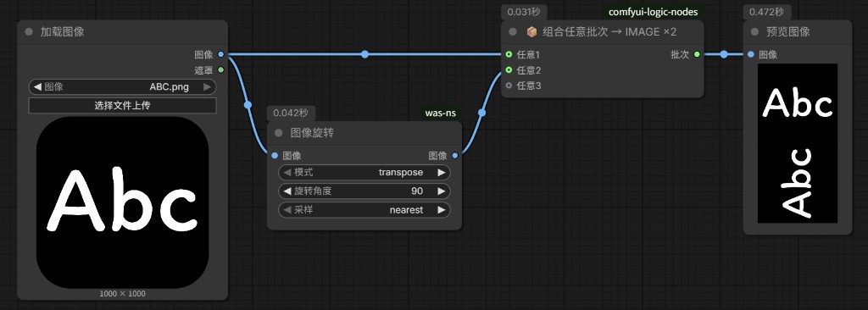868x310 pixels.
Task: Click the comfyui-logic-nodes badge
Action: click(x=654, y=12)
